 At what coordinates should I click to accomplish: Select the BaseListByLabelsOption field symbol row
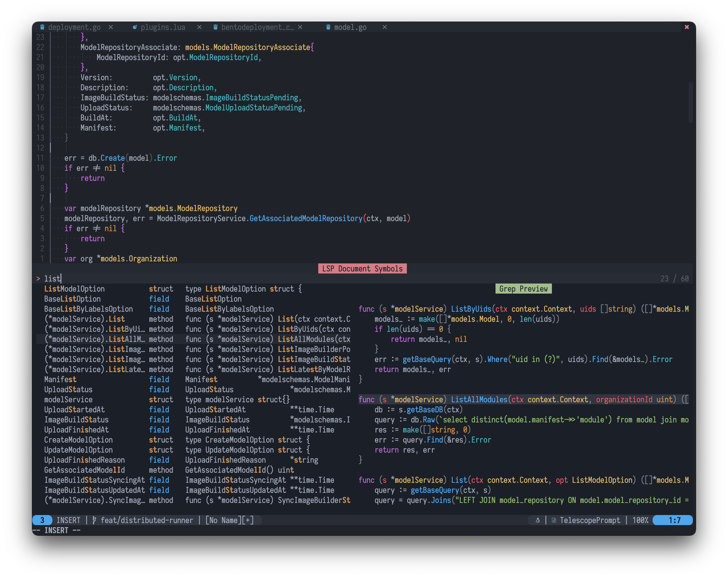click(x=193, y=309)
